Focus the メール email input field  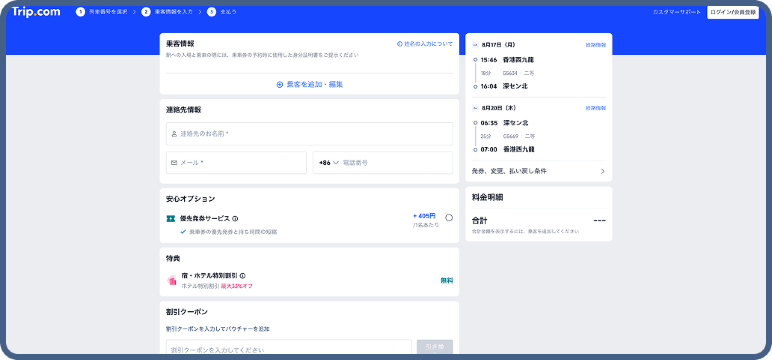point(236,163)
